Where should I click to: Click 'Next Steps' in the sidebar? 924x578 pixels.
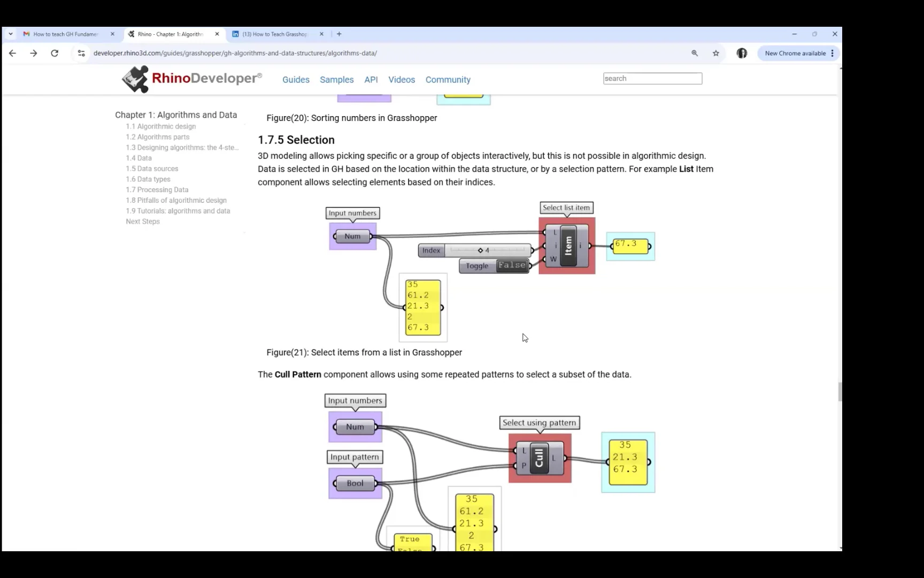(143, 222)
